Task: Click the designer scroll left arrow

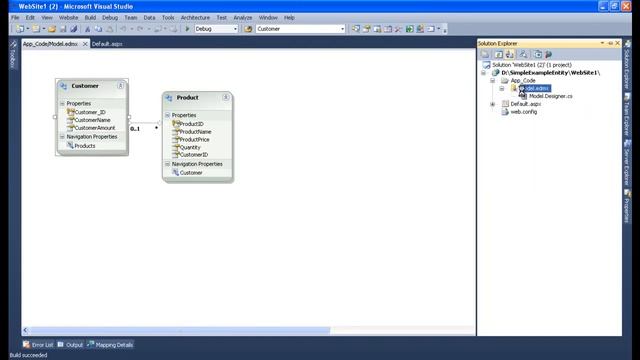Action: click(25, 330)
